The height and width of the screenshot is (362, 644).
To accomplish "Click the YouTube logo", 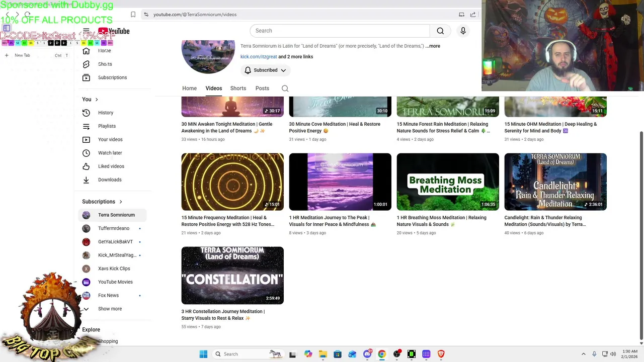I will pyautogui.click(x=114, y=31).
